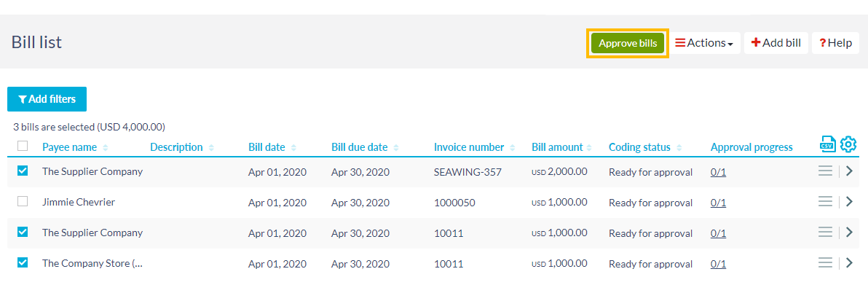Open hamburger menu for Jimmie Chevrier bill
The width and height of the screenshot is (868, 285).
[825, 202]
